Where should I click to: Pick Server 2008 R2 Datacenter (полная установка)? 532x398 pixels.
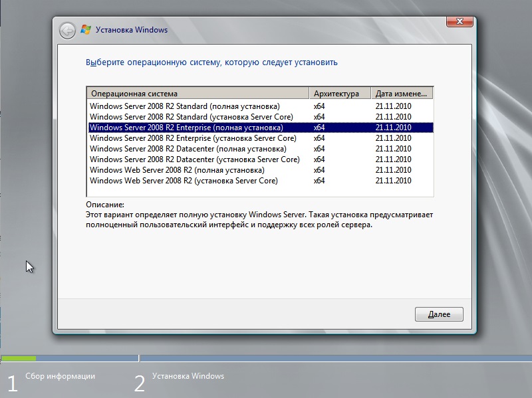tap(261, 148)
